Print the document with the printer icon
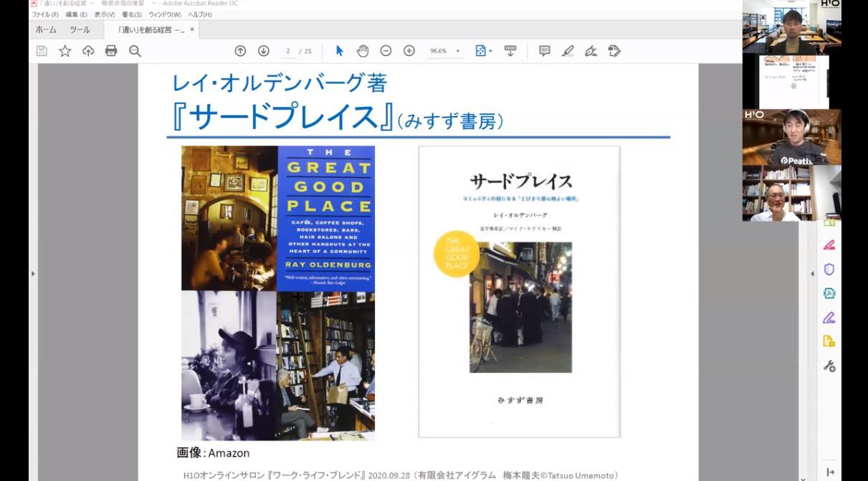This screenshot has height=481, width=868. tap(111, 51)
